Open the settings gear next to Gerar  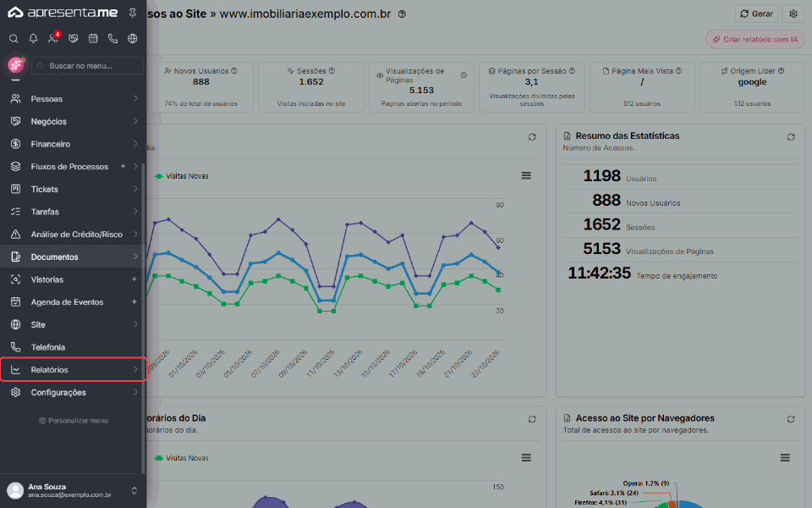point(793,14)
